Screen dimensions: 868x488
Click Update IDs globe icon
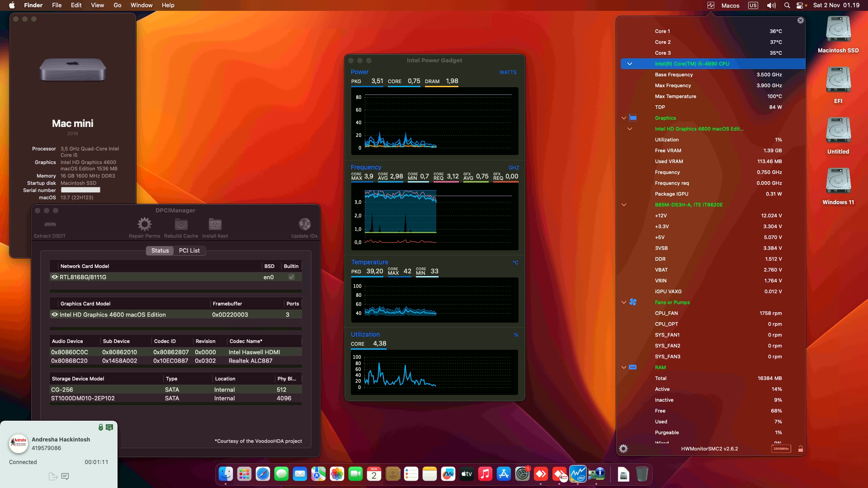[304, 224]
